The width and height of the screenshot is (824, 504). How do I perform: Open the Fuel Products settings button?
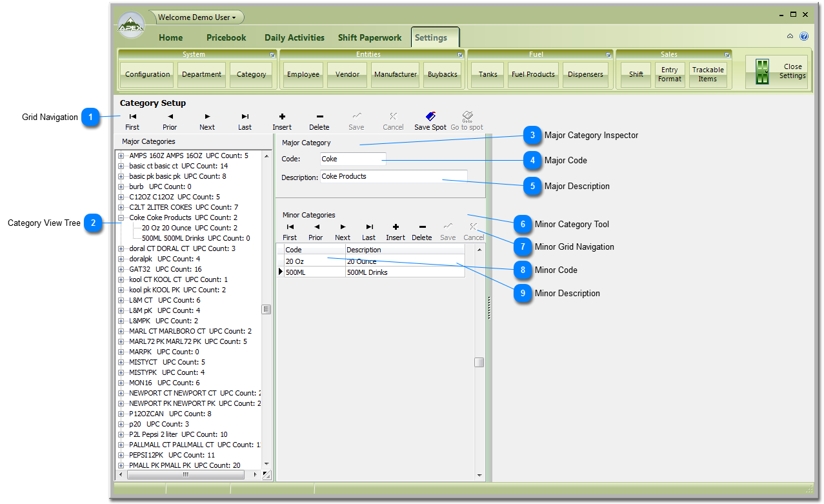pos(533,74)
